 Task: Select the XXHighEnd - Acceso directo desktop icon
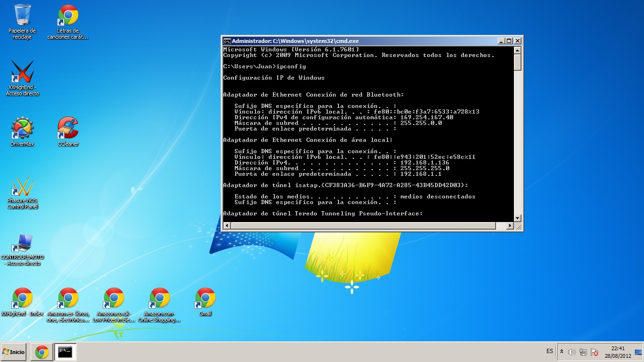(x=22, y=78)
